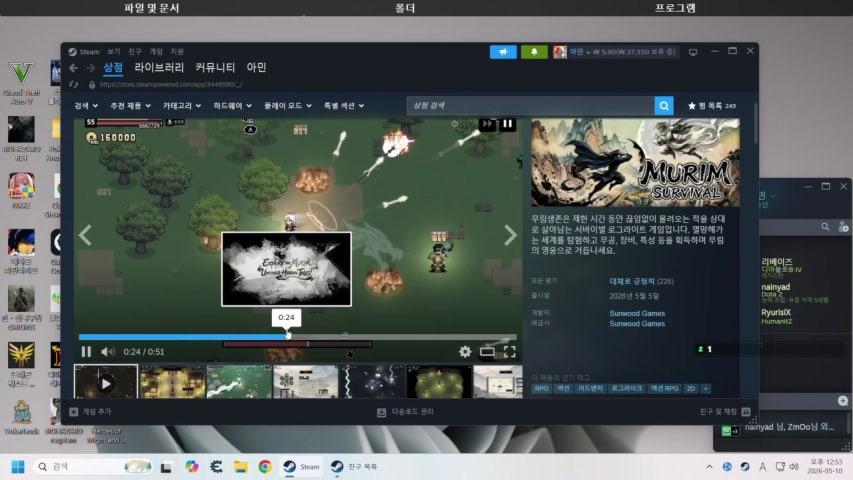
Task: Click the store search input field
Action: (x=530, y=106)
